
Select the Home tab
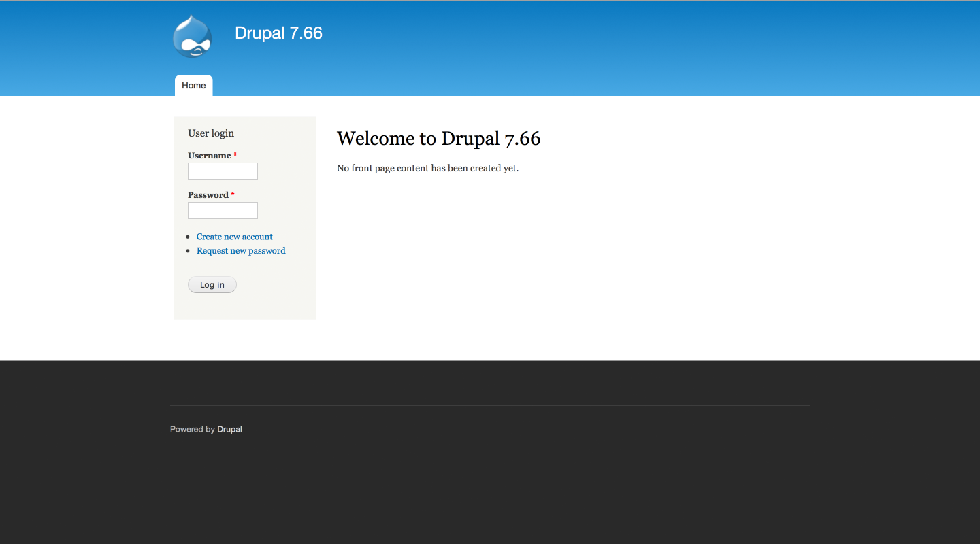(x=194, y=86)
